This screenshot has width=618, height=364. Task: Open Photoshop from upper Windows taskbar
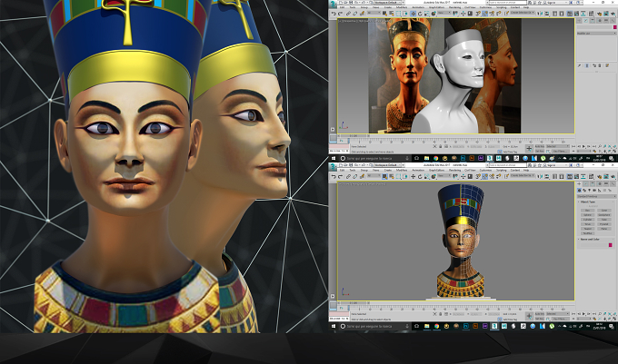[463, 158]
